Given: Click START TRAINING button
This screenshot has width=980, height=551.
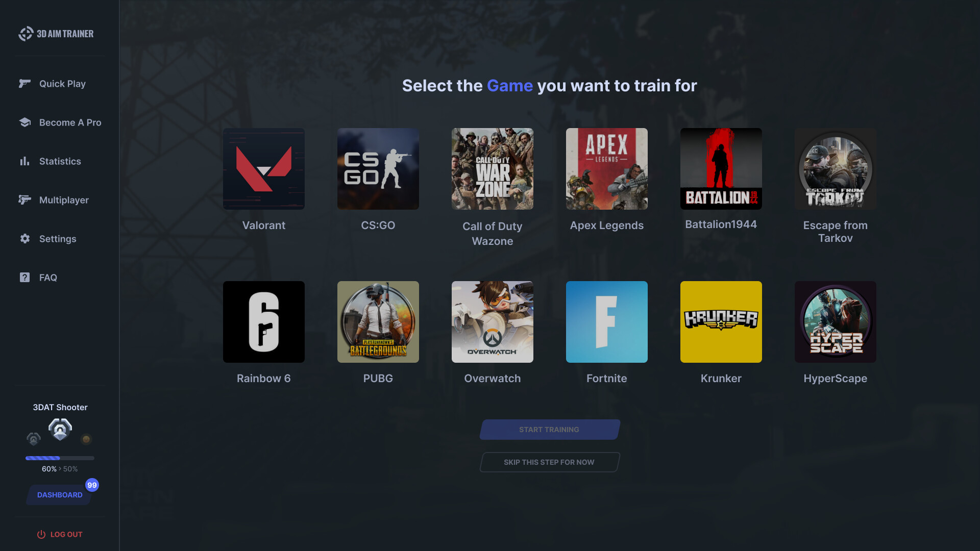Looking at the screenshot, I should [x=549, y=429].
